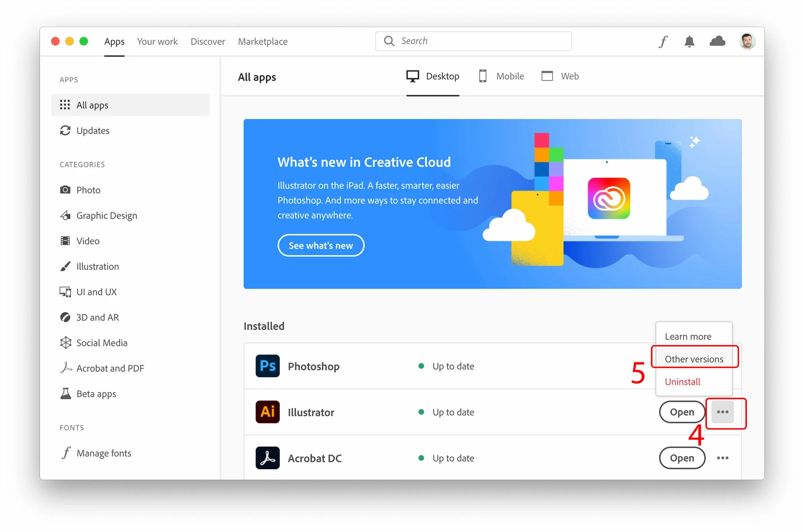Open the user profile avatar

pyautogui.click(x=747, y=41)
